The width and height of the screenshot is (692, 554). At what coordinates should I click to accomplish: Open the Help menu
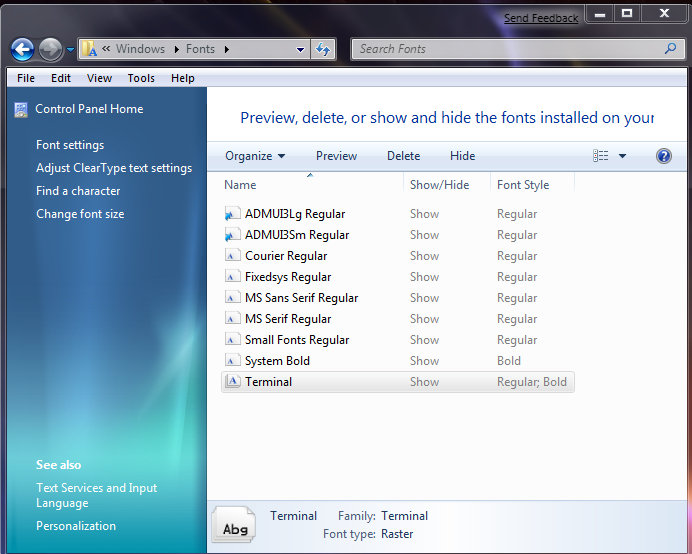[183, 78]
